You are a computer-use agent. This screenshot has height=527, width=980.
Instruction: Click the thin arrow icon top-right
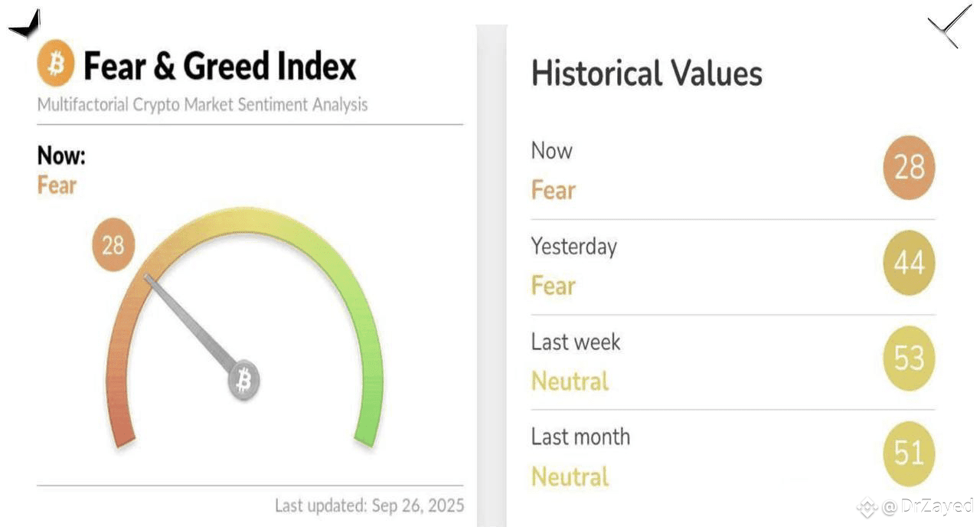pos(949,27)
